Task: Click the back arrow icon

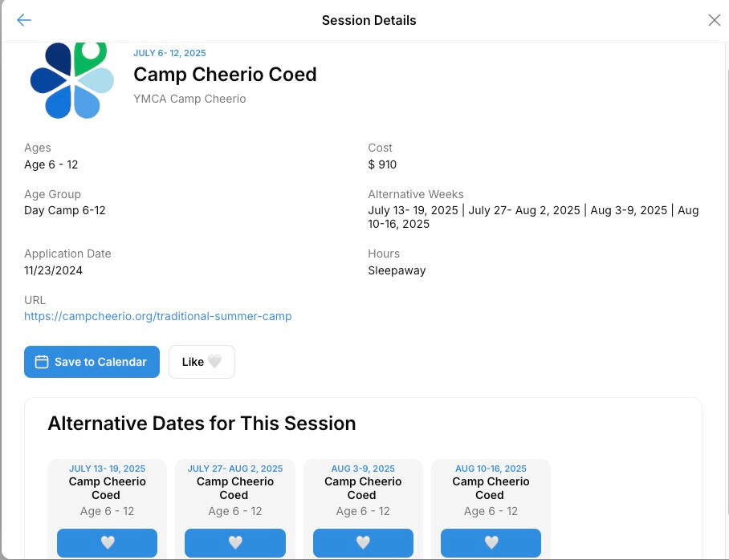Action: click(x=24, y=20)
